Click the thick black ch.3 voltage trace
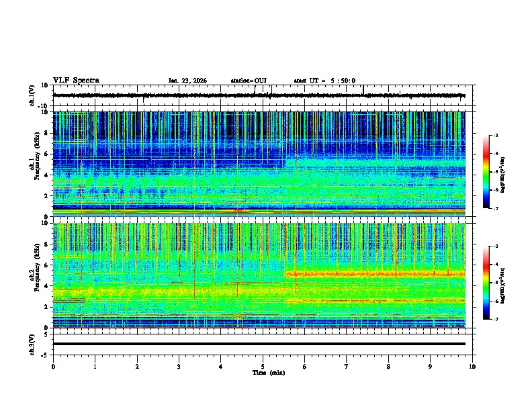This screenshot has height=411, width=532. click(x=259, y=344)
